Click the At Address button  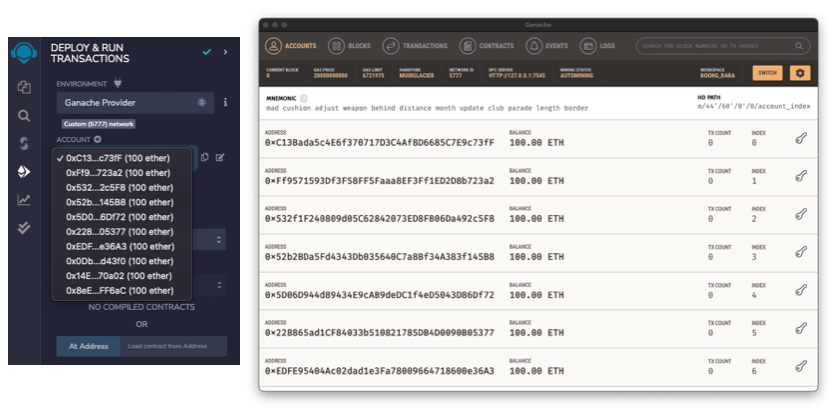click(x=89, y=346)
